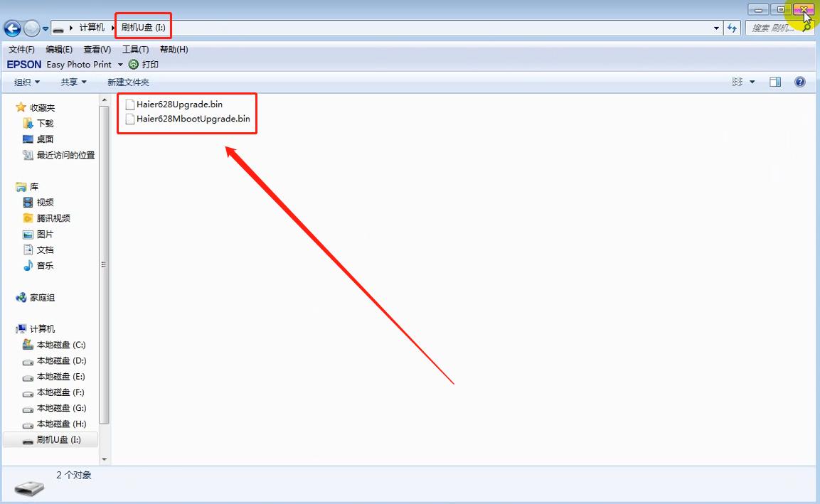
Task: Click the 桌面 monitor icon
Action: (x=28, y=139)
